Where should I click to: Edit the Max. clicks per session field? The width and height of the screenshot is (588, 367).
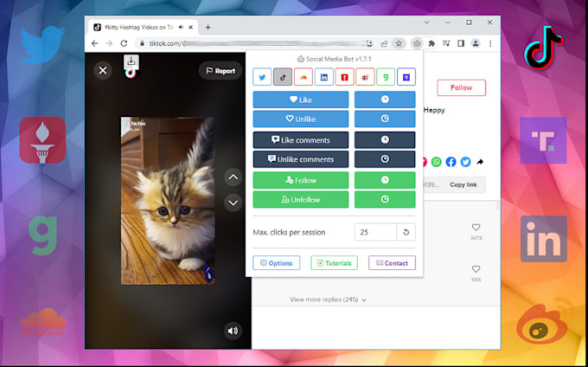pyautogui.click(x=375, y=232)
